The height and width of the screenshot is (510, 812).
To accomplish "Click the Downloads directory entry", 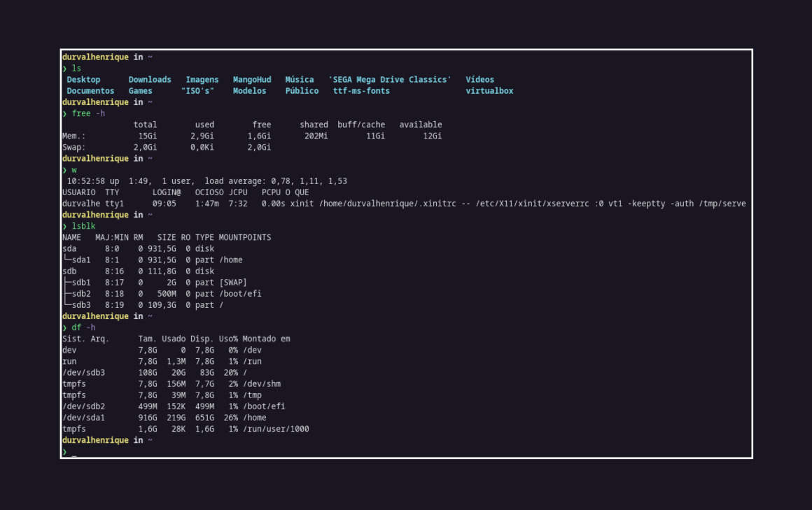I will click(x=150, y=79).
